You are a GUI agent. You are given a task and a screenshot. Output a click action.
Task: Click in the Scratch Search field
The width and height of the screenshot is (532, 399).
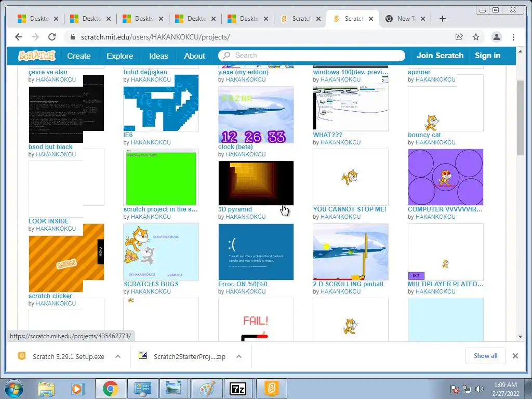tap(319, 55)
